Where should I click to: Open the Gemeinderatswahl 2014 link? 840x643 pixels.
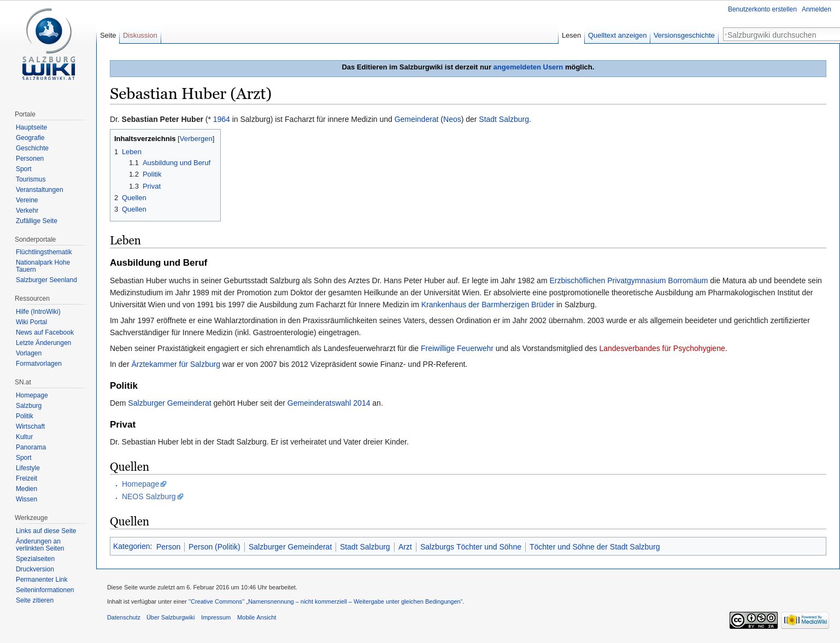pos(328,403)
